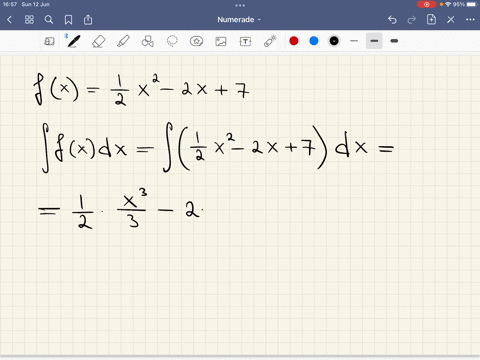This screenshot has height=360, width=480.
Task: Toggle the zoom window tool
Action: [49, 41]
